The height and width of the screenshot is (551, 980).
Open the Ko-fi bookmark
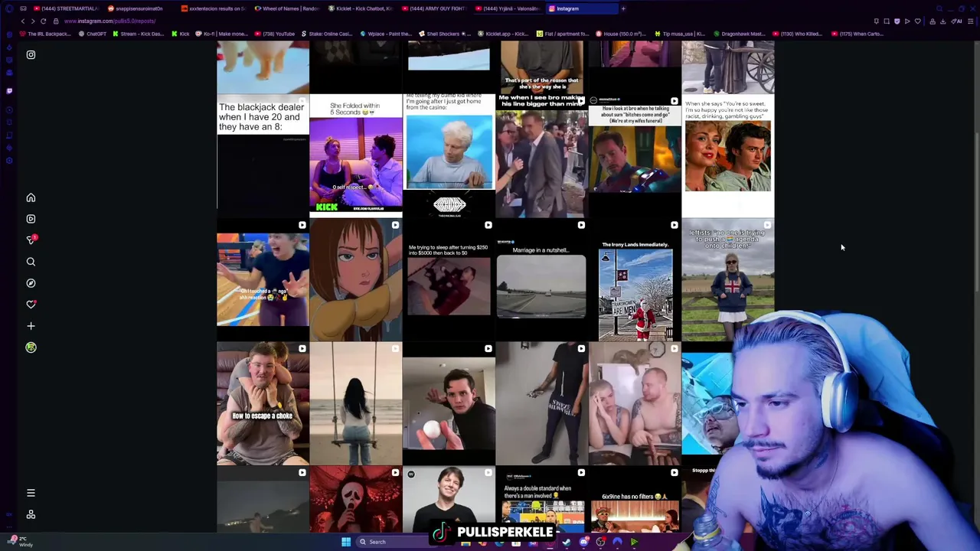tap(222, 34)
